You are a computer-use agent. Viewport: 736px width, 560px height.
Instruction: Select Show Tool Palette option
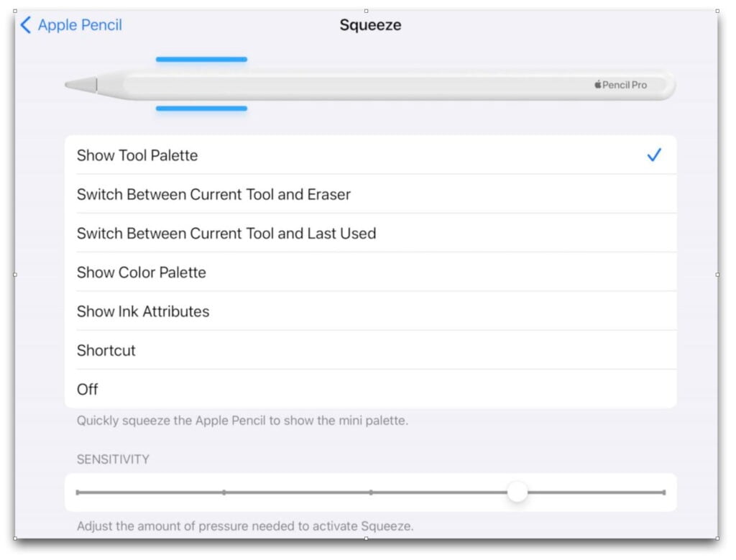(x=371, y=155)
